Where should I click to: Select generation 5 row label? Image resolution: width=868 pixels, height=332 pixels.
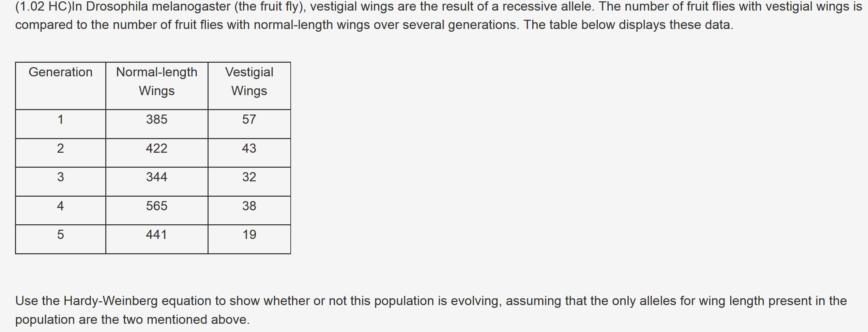(x=60, y=235)
